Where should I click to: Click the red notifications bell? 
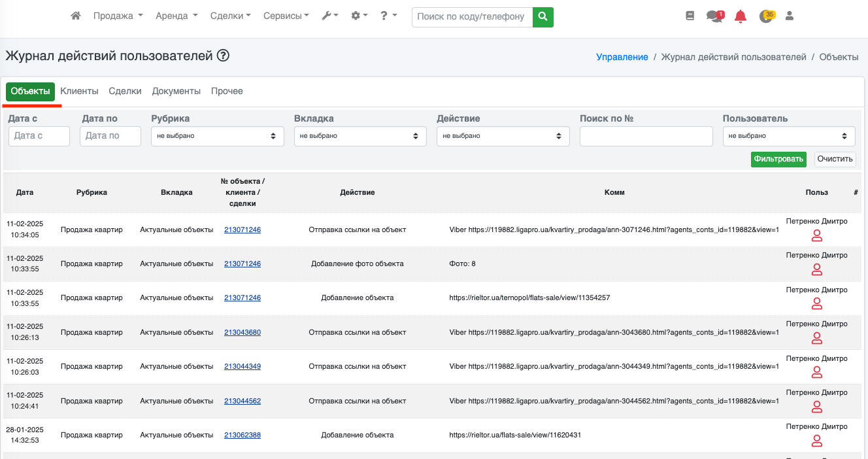pyautogui.click(x=740, y=17)
